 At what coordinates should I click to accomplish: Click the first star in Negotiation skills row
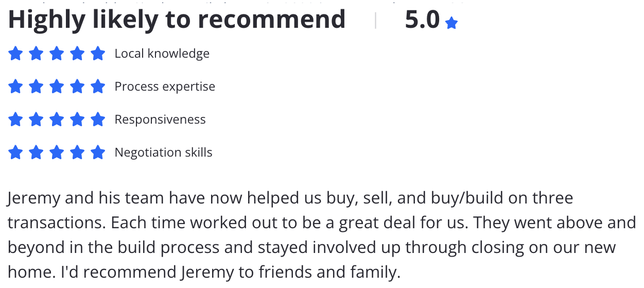[15, 153]
